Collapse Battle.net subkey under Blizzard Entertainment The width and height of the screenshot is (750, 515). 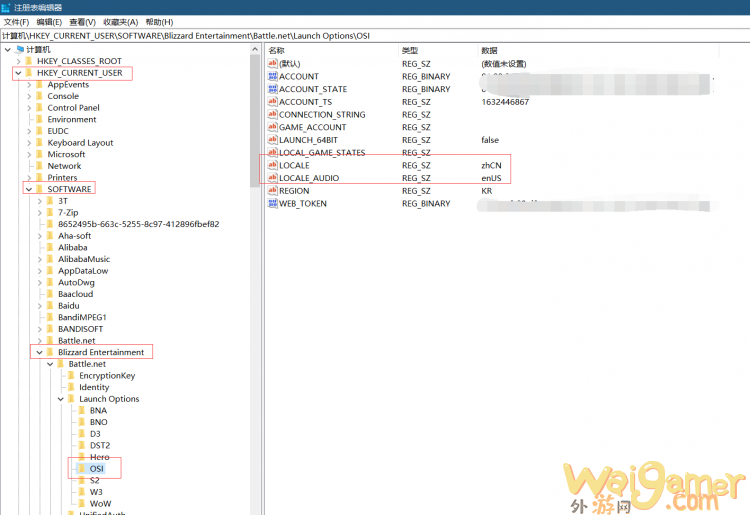[x=50, y=364]
